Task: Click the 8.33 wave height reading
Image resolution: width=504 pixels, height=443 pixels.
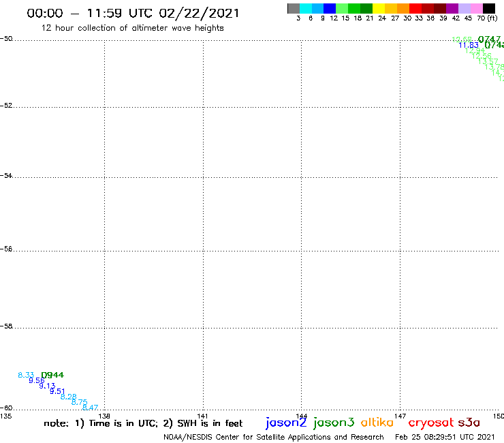Action: [x=26, y=375]
